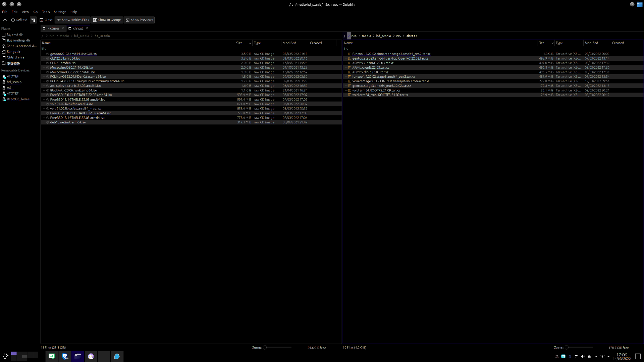Toggle Show Hidden Files

click(x=72, y=20)
